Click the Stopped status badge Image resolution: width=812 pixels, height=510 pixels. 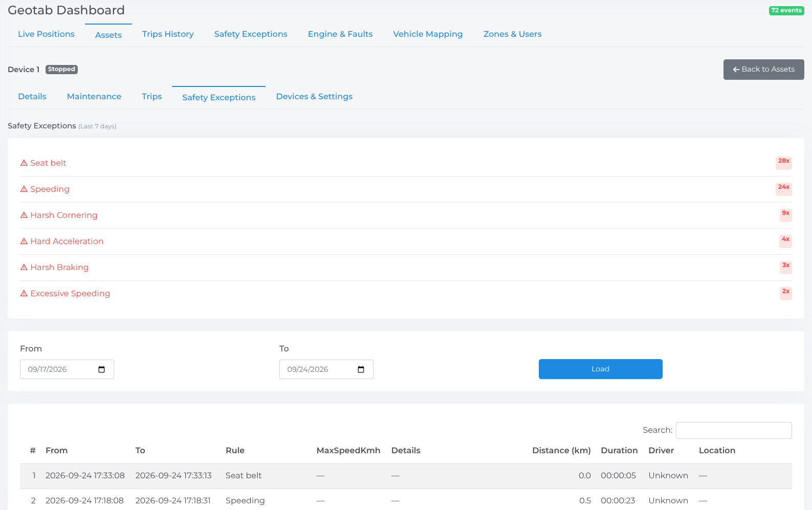61,69
